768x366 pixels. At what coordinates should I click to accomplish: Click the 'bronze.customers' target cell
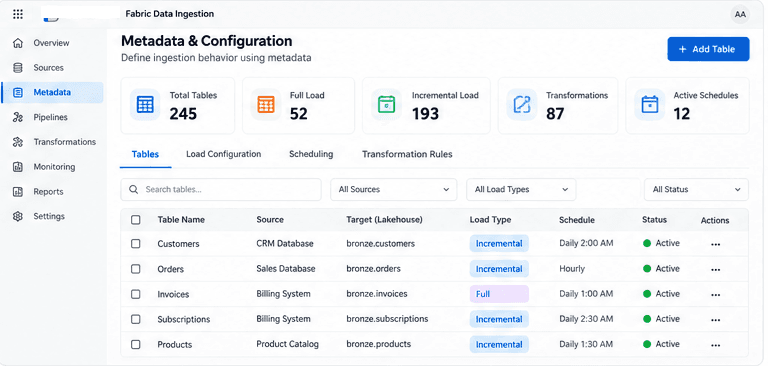coord(381,244)
